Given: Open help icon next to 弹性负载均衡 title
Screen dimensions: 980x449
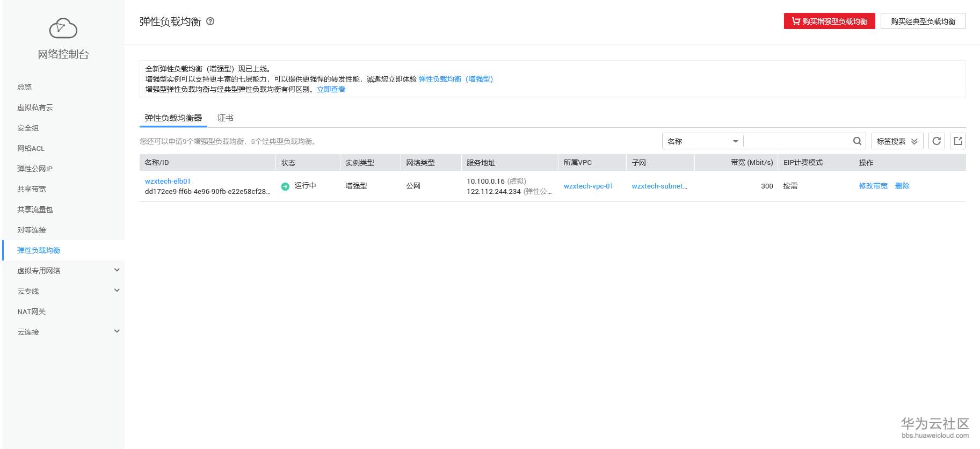Looking at the screenshot, I should (210, 21).
